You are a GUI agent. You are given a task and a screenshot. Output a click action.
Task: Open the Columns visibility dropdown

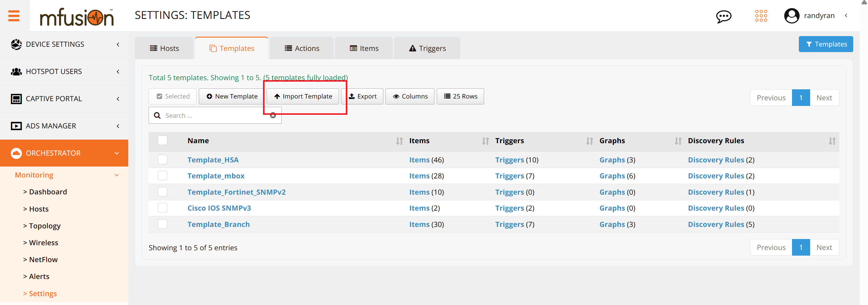[x=410, y=96]
